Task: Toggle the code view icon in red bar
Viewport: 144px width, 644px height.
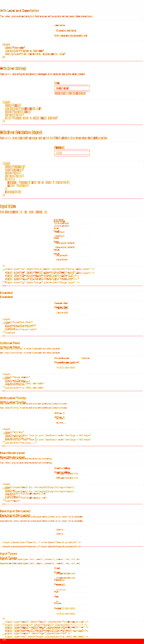Action: tap(4, 640)
